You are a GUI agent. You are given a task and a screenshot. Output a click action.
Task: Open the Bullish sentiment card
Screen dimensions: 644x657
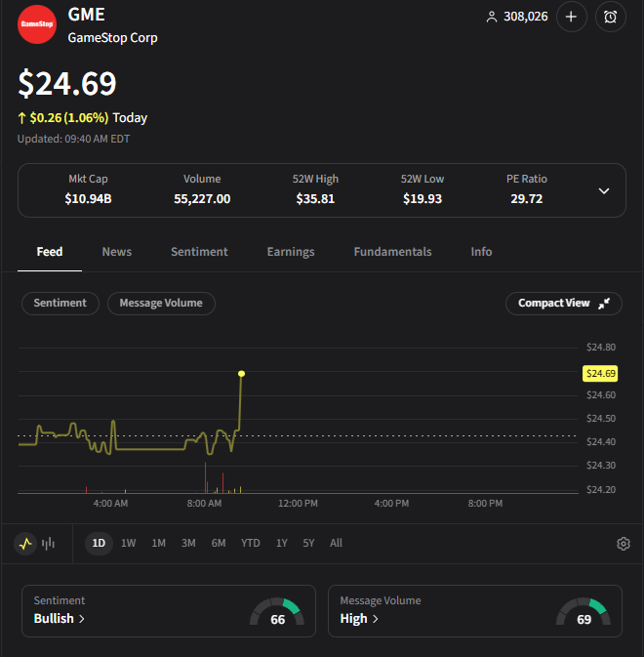coord(169,611)
